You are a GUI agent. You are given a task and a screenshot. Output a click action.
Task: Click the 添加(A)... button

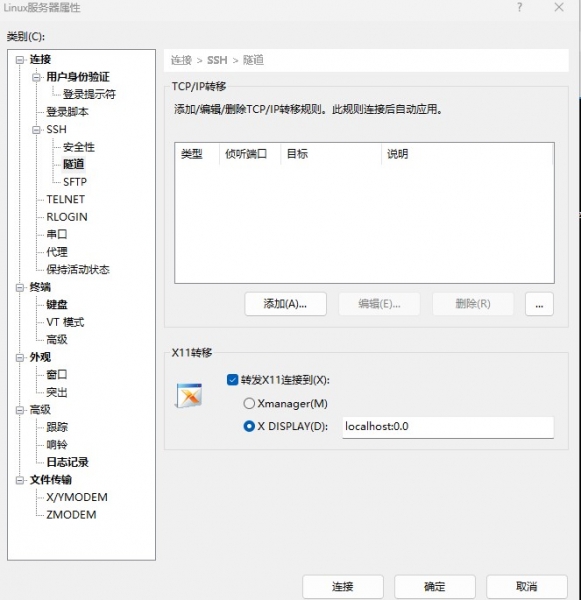click(x=286, y=305)
